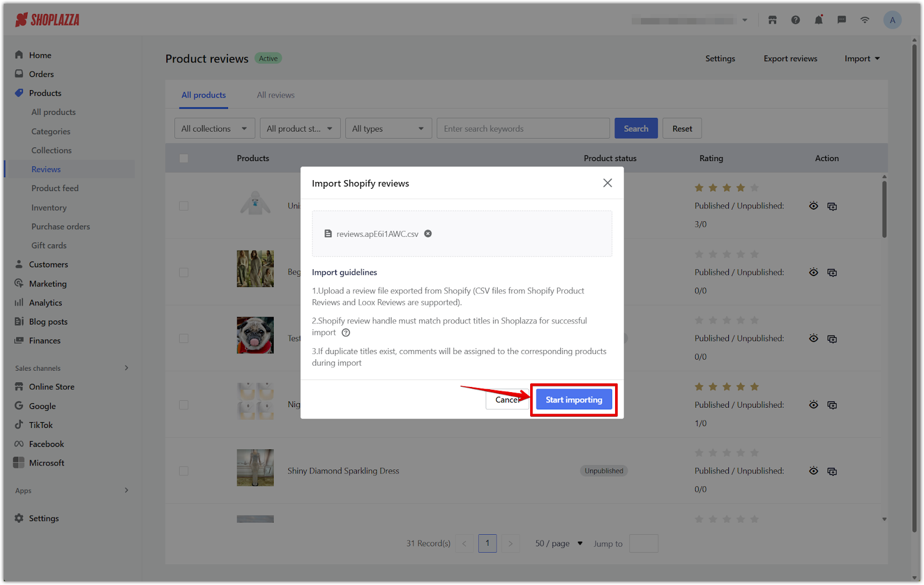Select checkbox for first product row
This screenshot has height=585, width=924.
click(x=184, y=206)
